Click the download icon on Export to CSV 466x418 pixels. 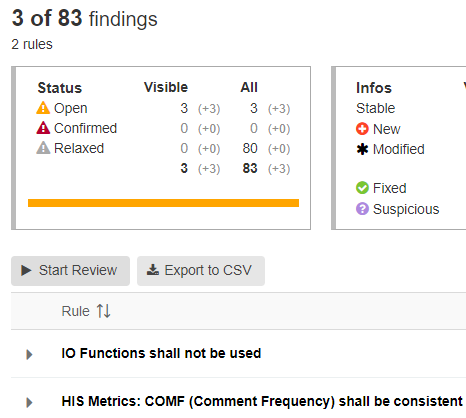point(153,270)
